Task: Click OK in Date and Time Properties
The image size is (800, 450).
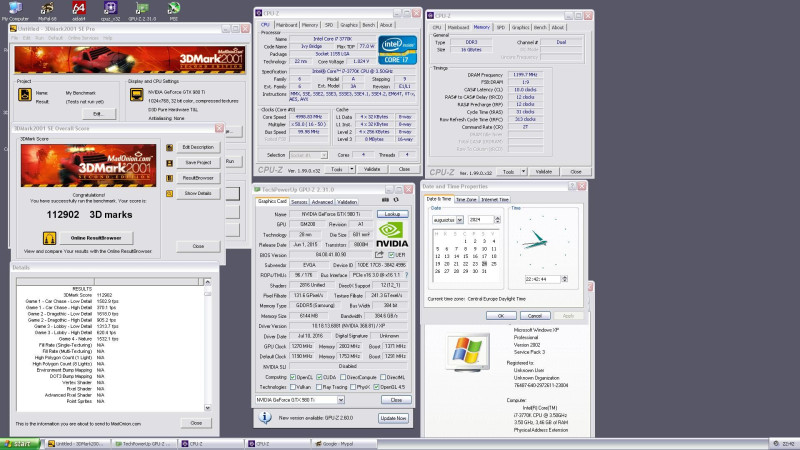Action: point(501,316)
